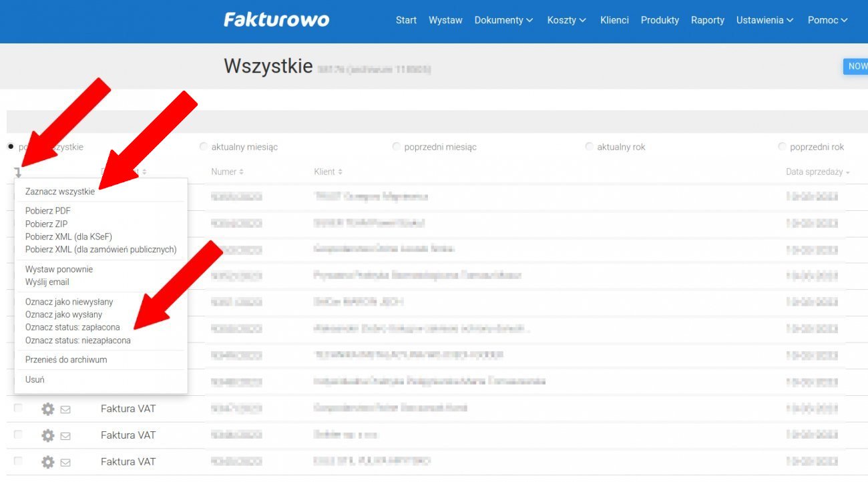The image size is (868, 482).
Task: Sort the table by Klient column
Action: pyautogui.click(x=328, y=172)
